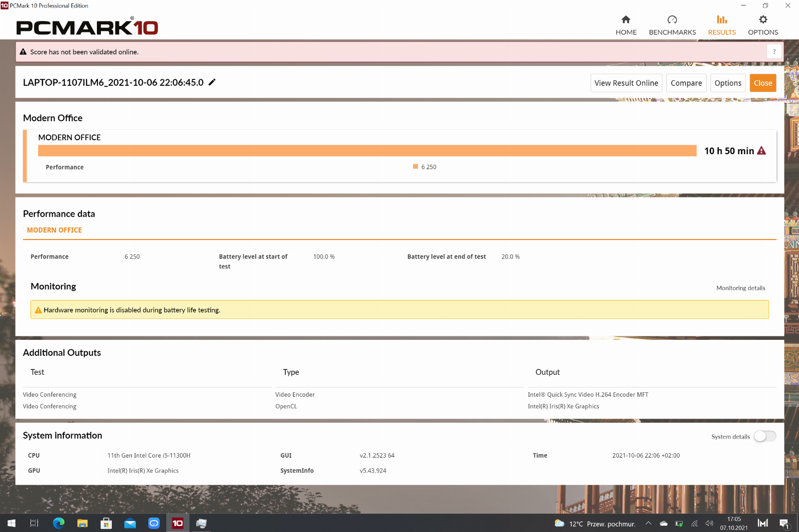Click the Type column header

(291, 372)
